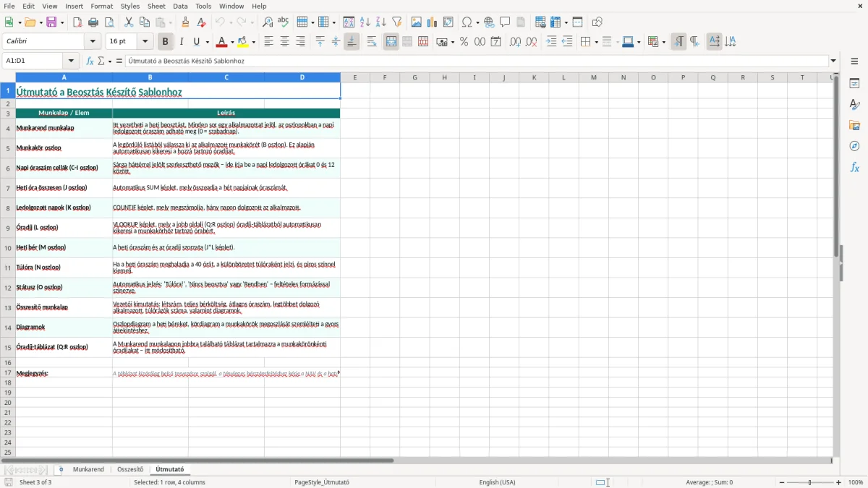This screenshot has width=868, height=488.
Task: Click the Format as Date icon
Action: tap(495, 42)
